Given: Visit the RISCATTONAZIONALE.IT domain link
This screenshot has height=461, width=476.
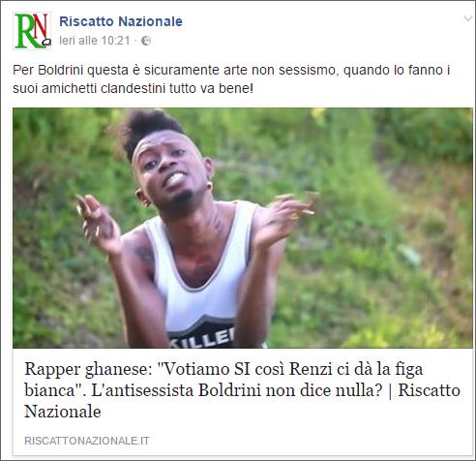Looking at the screenshot, I should [87, 441].
